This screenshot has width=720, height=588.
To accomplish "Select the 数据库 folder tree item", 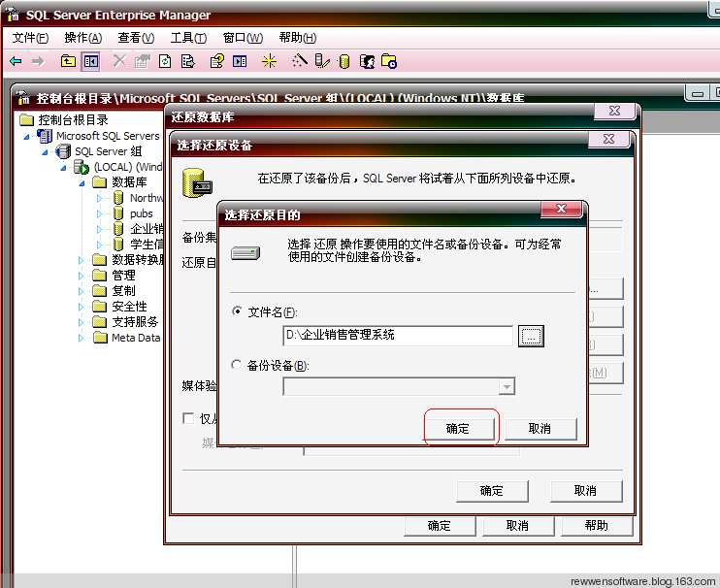I will point(129,182).
